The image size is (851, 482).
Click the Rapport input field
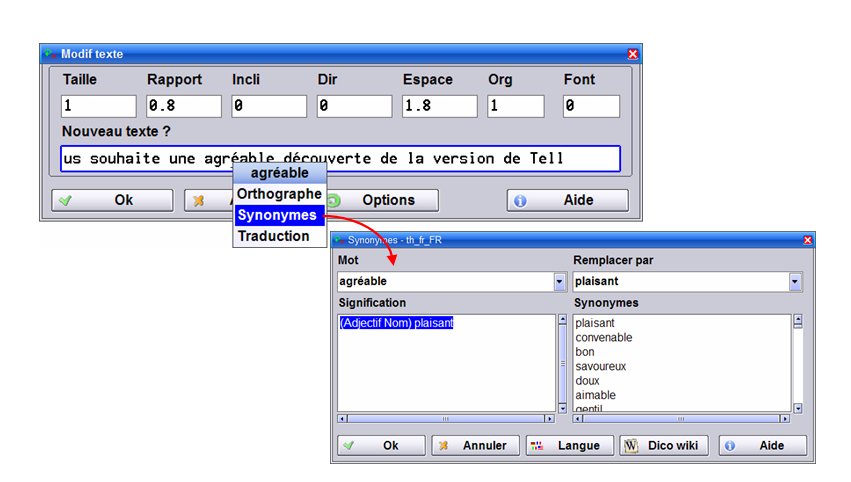tap(183, 106)
